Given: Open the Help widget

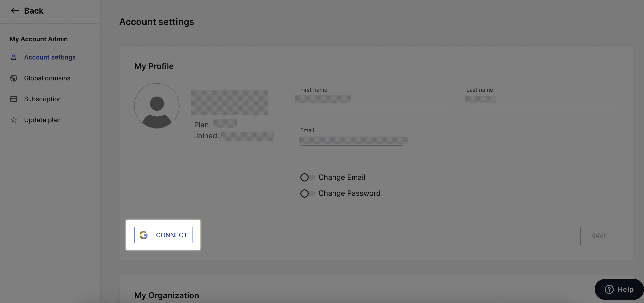Looking at the screenshot, I should (x=619, y=290).
